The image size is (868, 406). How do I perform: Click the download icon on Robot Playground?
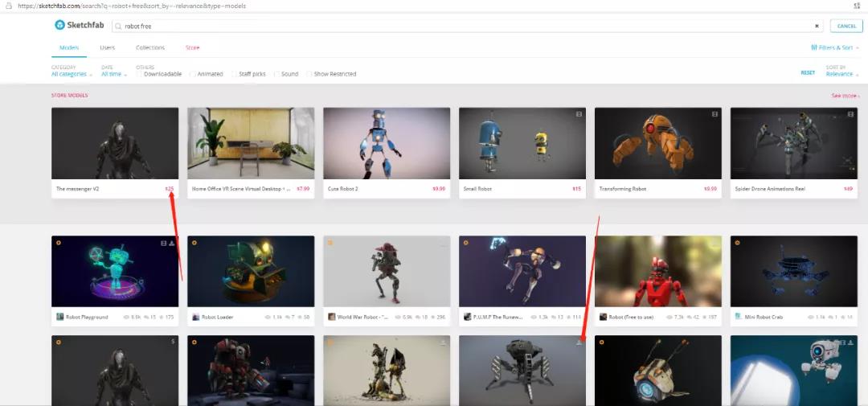click(x=172, y=242)
